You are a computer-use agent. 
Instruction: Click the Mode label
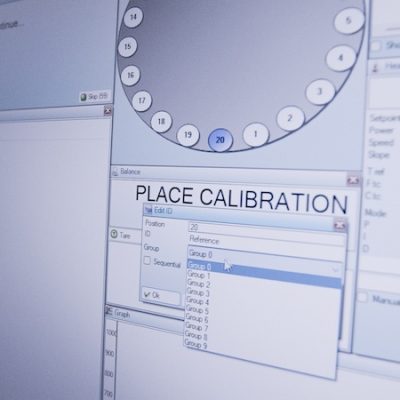(x=375, y=213)
